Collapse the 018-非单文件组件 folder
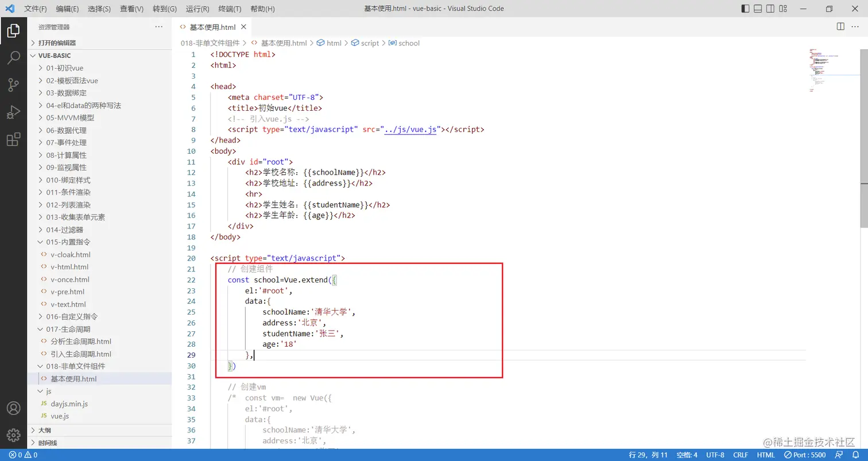Image resolution: width=868 pixels, height=461 pixels. pos(76,366)
